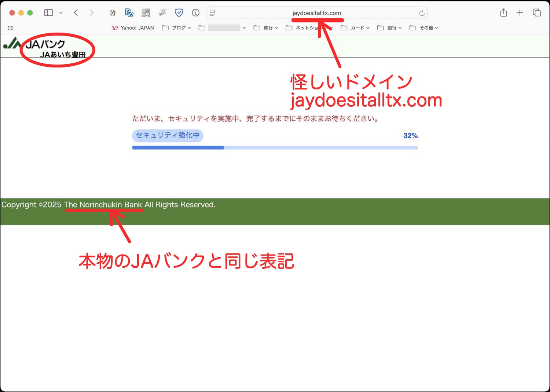Open the favorites grid icon

pyautogui.click(x=11, y=28)
